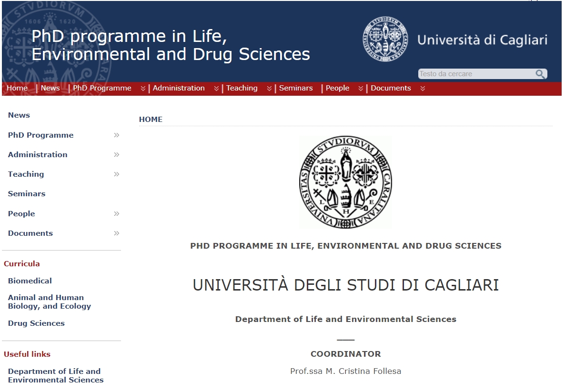Screen dimensions: 565x392
Task: Click the centered Department of Life and Environmental Sciences text
Action: click(x=345, y=319)
